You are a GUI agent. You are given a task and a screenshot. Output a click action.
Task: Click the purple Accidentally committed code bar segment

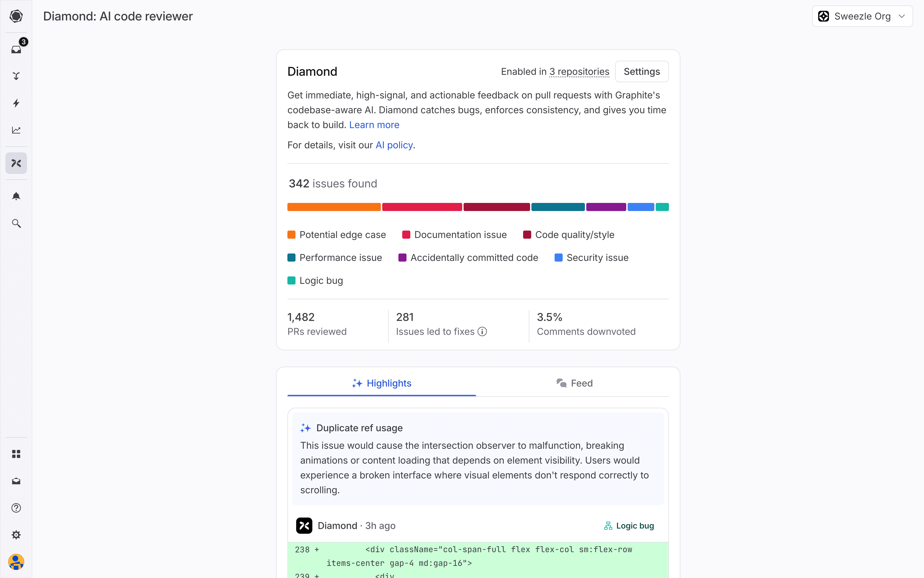[606, 207]
